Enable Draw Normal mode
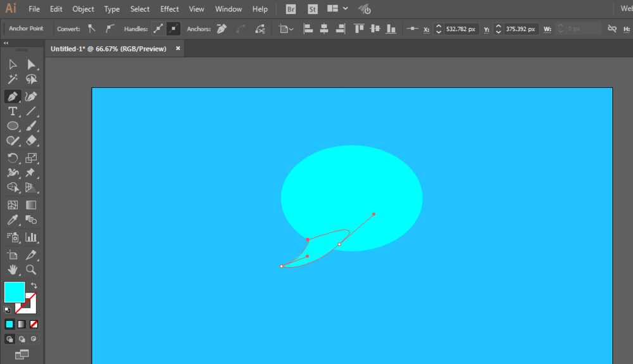 pos(9,339)
